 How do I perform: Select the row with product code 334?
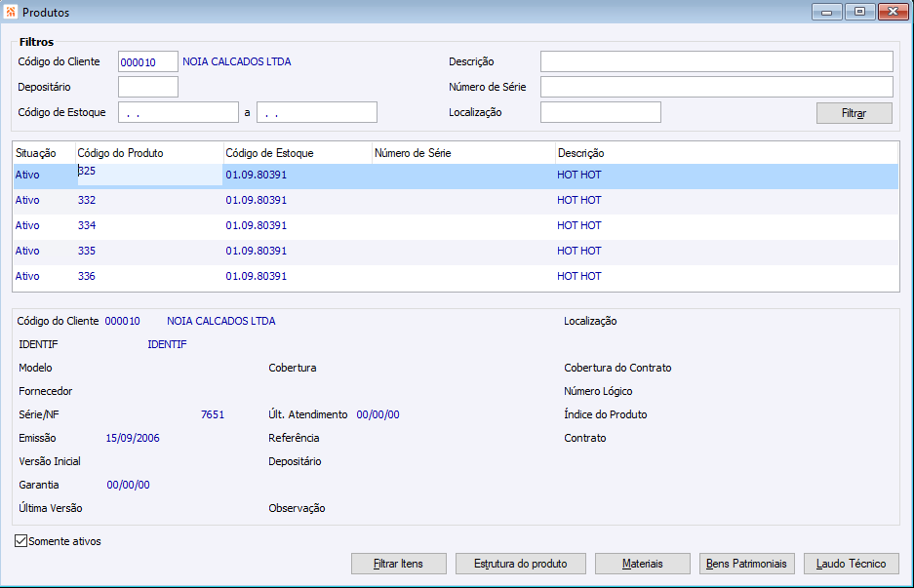point(456,225)
